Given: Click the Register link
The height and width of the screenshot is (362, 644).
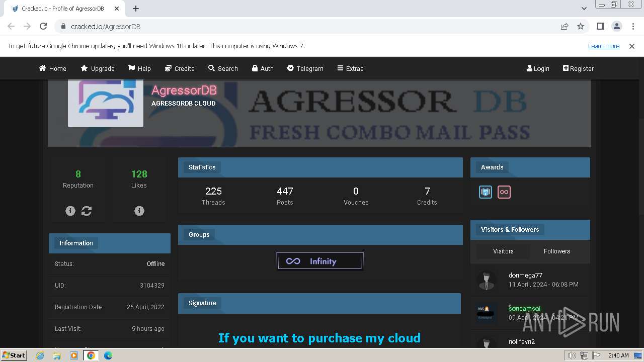Looking at the screenshot, I should pyautogui.click(x=578, y=68).
